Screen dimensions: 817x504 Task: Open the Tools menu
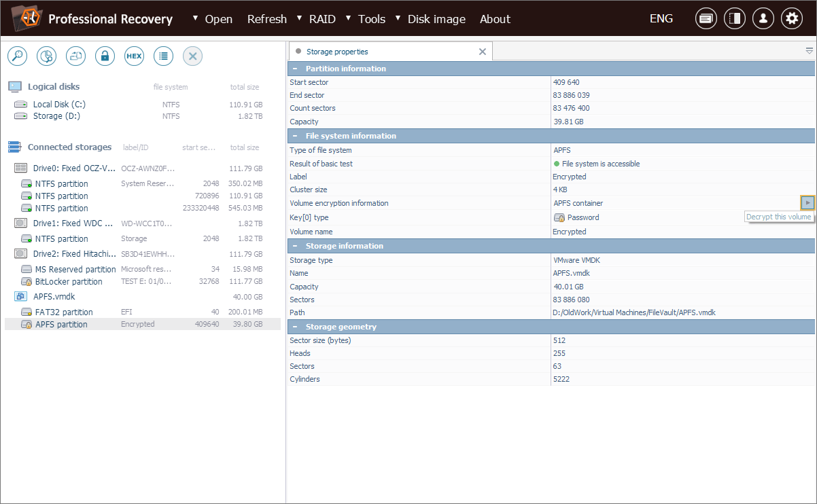pos(371,19)
